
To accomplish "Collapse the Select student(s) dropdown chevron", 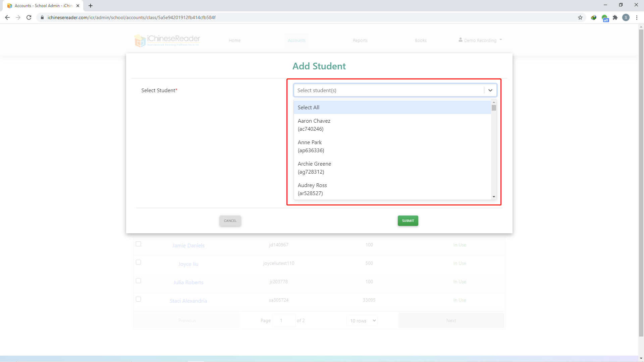I will (x=490, y=90).
